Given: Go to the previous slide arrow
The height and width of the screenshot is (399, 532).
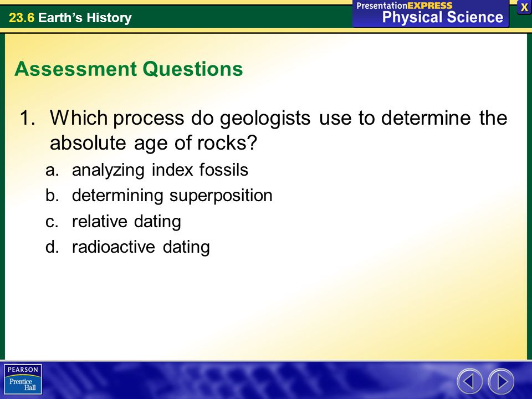Looking at the screenshot, I should tap(469, 381).
